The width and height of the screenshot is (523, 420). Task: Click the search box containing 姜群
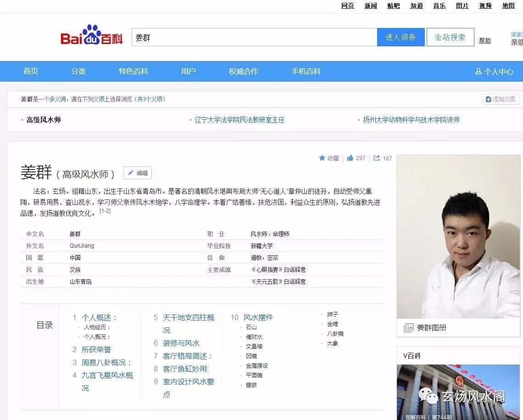tap(254, 37)
